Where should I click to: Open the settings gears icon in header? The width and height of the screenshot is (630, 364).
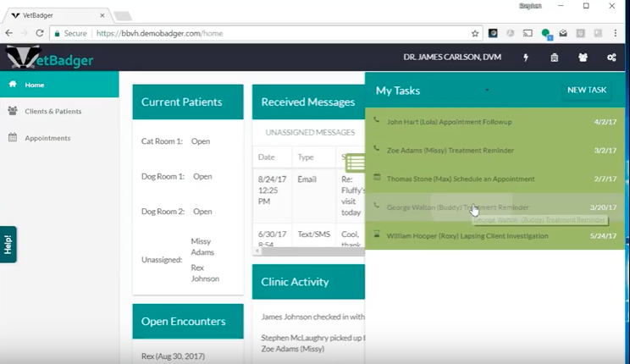click(x=611, y=58)
